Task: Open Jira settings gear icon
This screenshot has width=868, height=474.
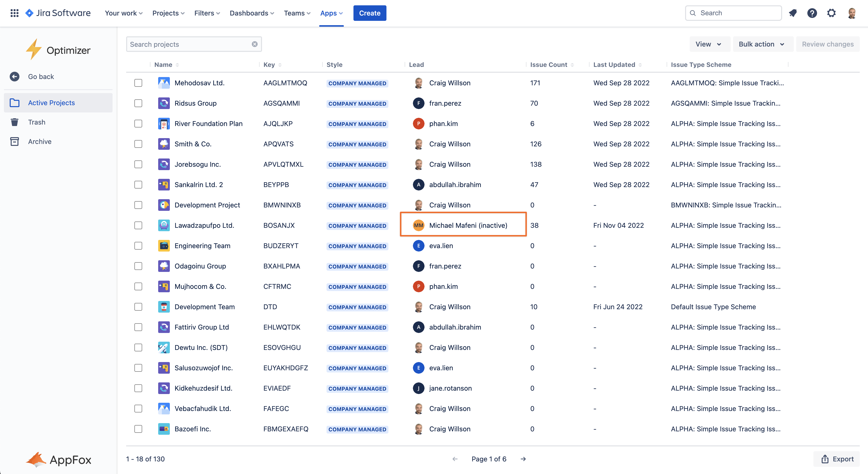Action: click(x=832, y=13)
